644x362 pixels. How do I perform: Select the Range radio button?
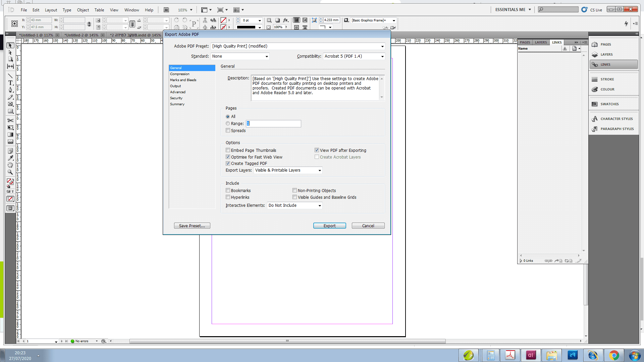[x=228, y=123]
